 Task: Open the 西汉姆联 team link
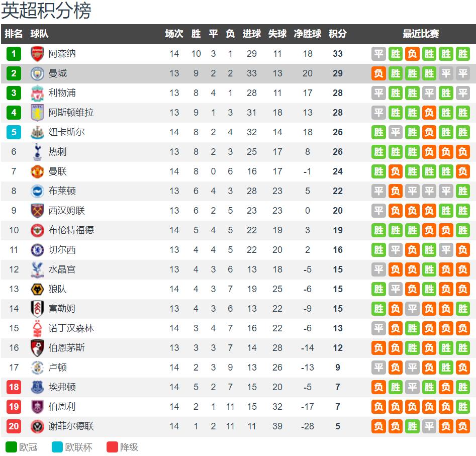[x=66, y=211]
